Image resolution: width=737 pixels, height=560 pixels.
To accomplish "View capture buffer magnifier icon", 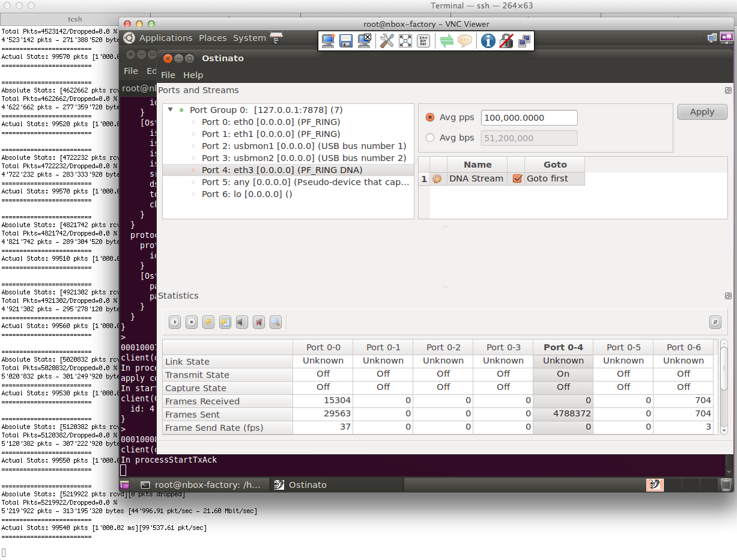I will 276,323.
